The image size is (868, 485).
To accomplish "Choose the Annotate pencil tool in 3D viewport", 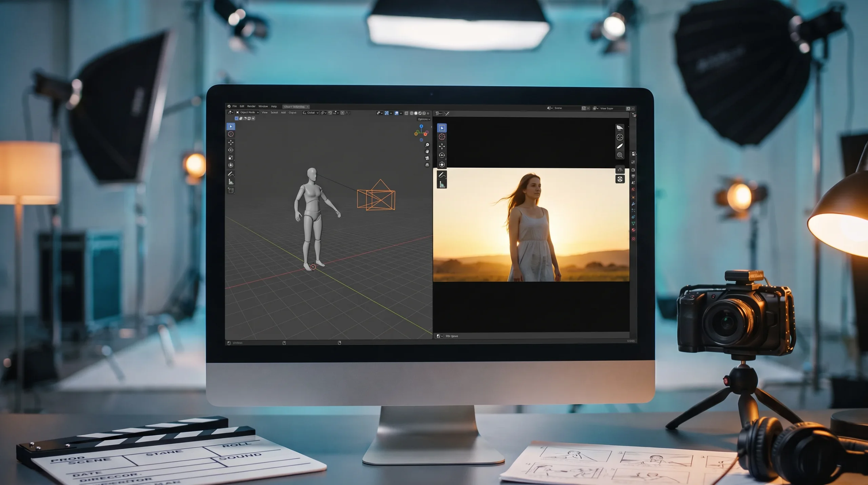I will pos(231,174).
